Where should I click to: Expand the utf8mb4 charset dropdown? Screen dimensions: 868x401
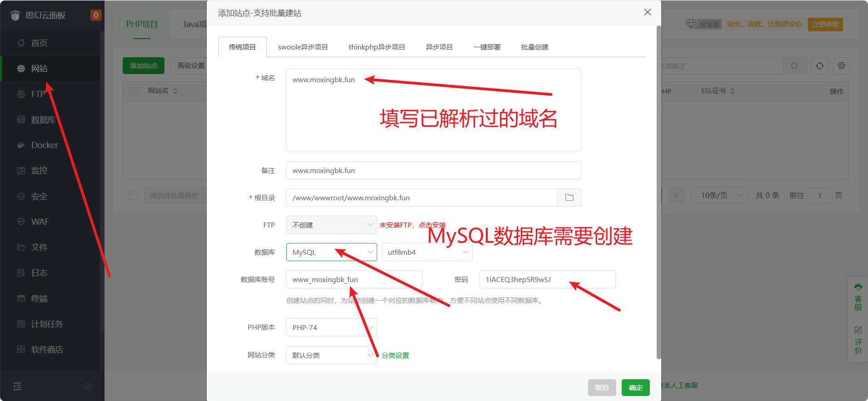point(427,252)
